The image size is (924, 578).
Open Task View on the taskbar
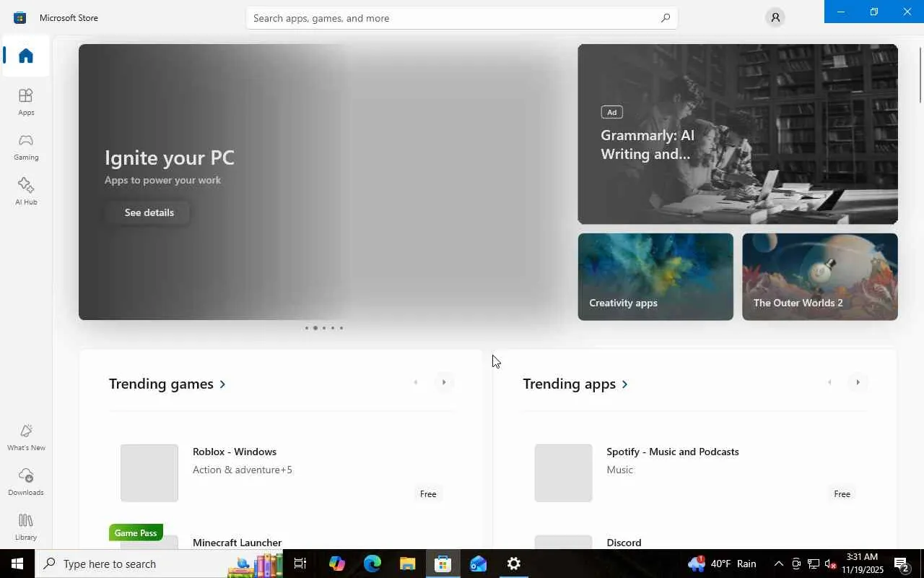(x=300, y=564)
